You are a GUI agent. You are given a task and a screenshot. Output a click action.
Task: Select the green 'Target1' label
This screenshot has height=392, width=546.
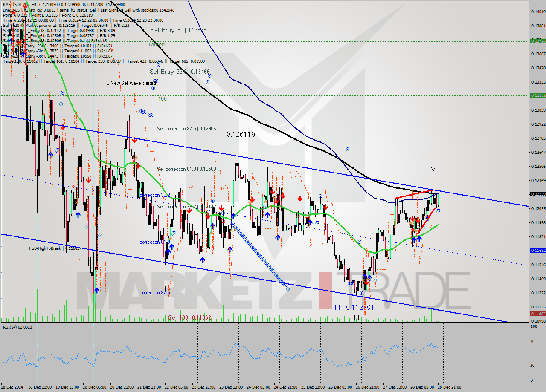click(x=157, y=44)
